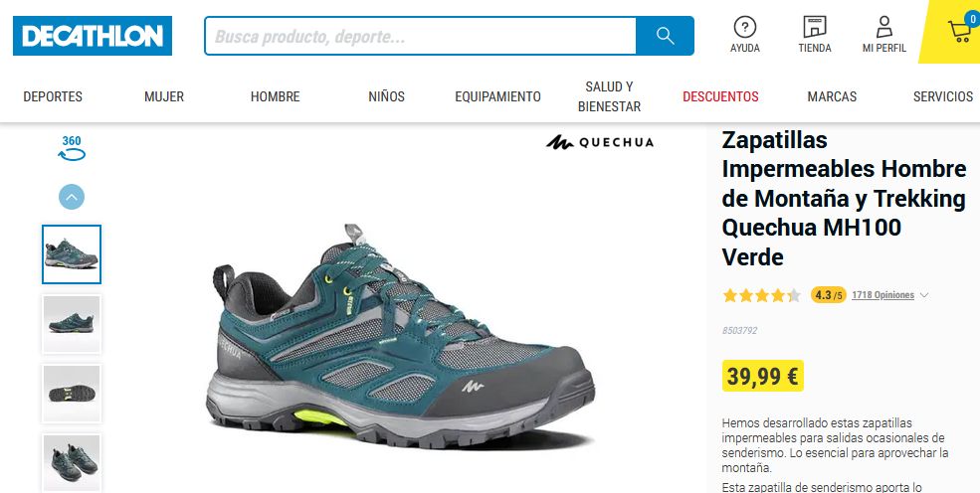Click the Quechua brand logo
Viewport: 980px width, 493px height.
(x=600, y=142)
